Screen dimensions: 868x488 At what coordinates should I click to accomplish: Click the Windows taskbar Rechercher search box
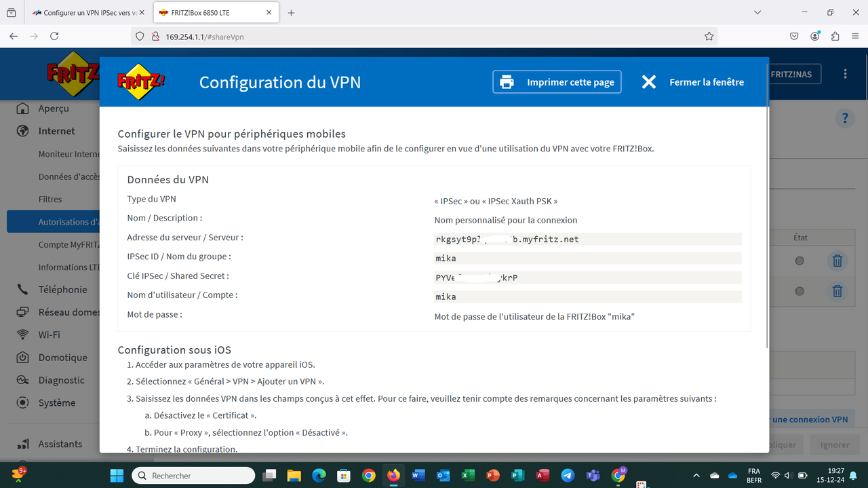click(x=193, y=476)
